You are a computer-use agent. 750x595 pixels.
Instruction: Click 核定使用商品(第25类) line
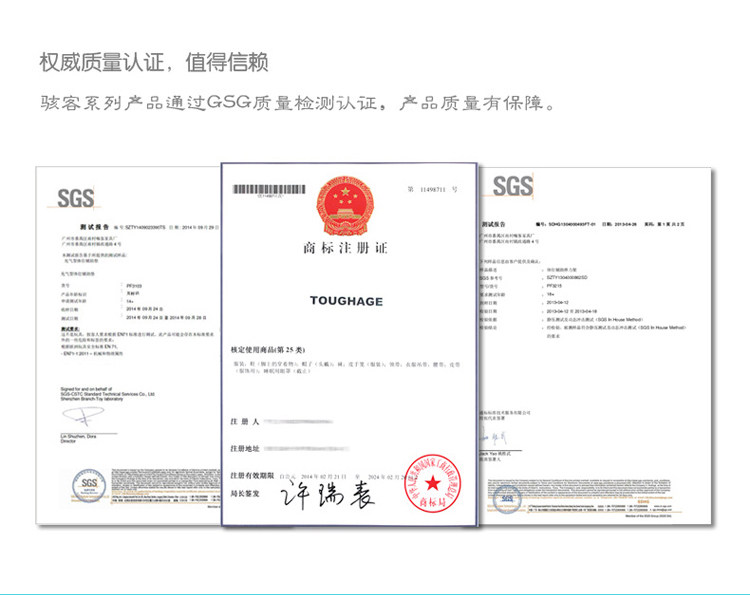pyautogui.click(x=267, y=350)
